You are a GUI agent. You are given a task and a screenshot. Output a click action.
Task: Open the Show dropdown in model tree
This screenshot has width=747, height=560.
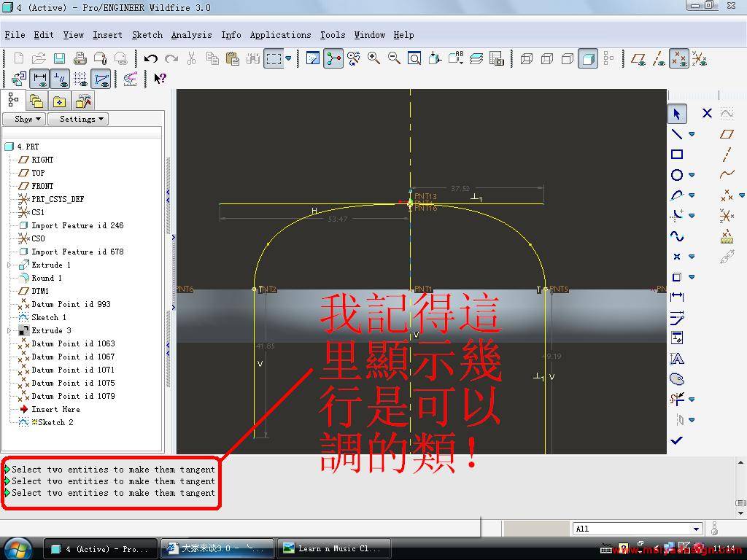click(24, 119)
